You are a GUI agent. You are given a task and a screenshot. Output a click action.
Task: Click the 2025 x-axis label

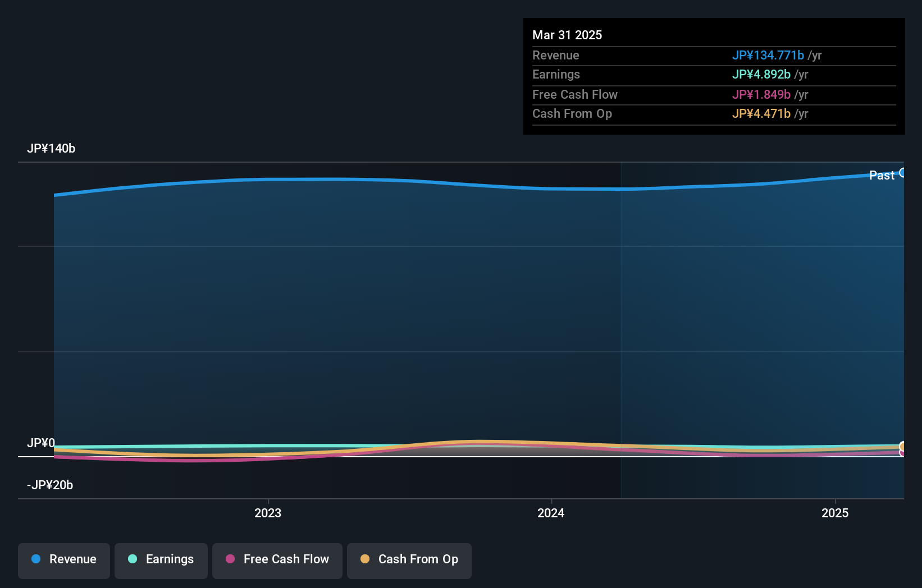coord(835,513)
